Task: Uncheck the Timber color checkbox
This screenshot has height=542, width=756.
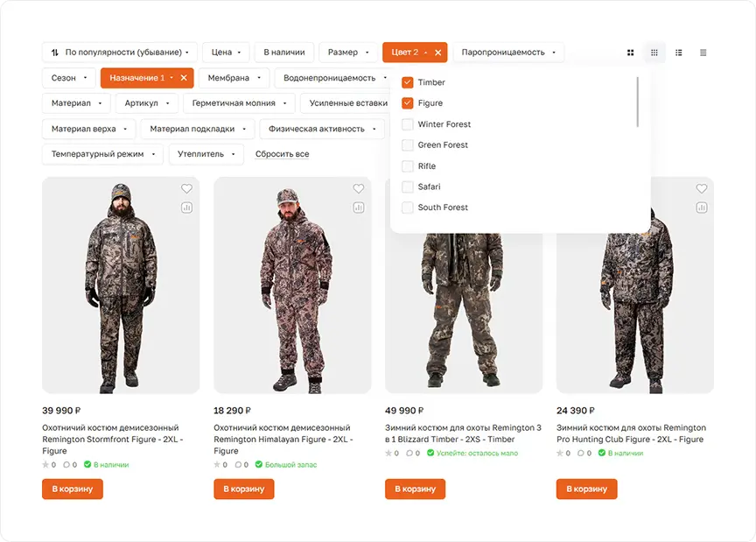Action: coord(407,82)
